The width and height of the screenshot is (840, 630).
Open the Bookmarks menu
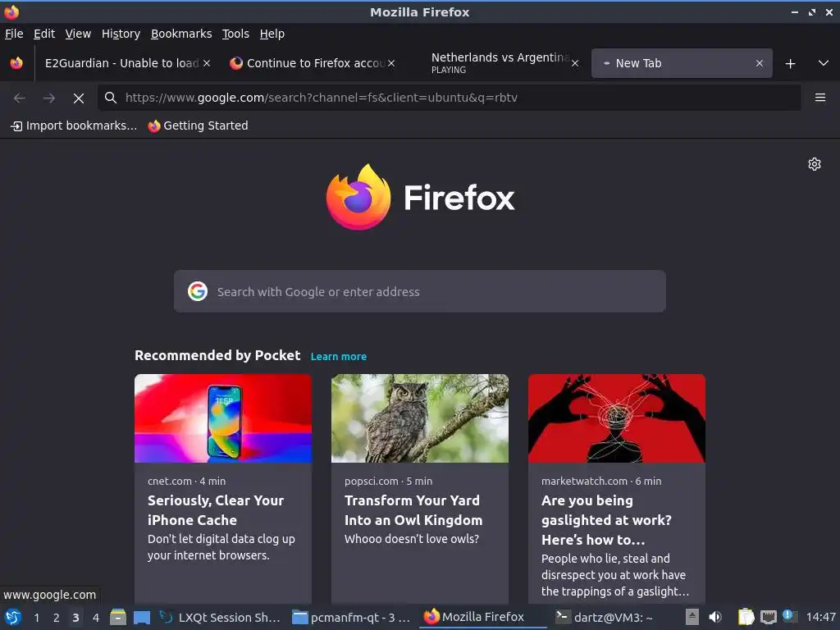click(181, 34)
